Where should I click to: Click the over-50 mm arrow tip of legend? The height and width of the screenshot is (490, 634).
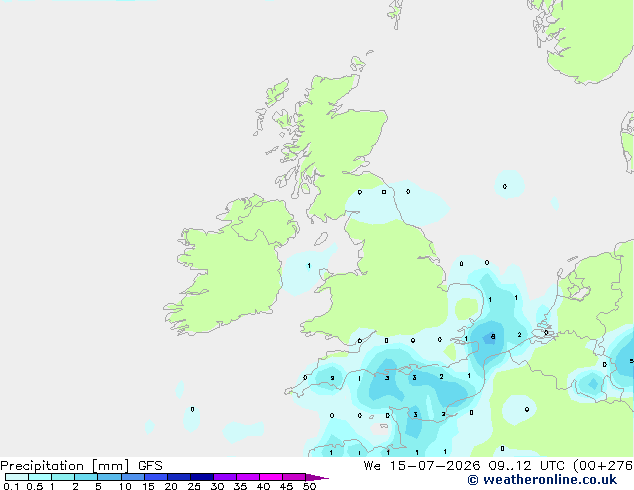(317, 477)
